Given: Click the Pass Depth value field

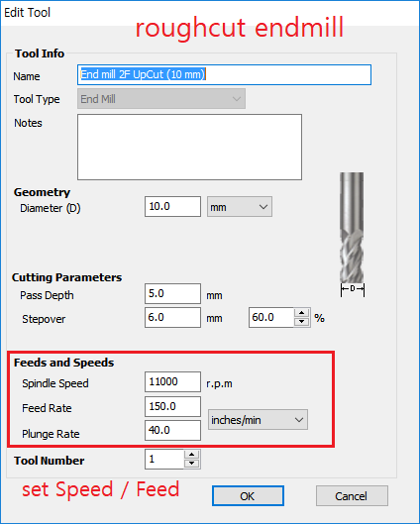Looking at the screenshot, I should pos(172,294).
